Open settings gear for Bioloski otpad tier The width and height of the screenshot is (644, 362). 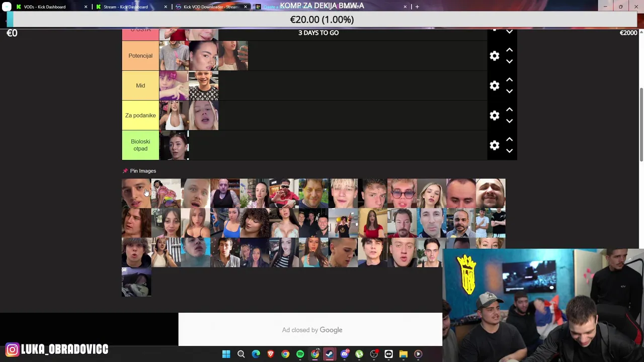point(495,145)
